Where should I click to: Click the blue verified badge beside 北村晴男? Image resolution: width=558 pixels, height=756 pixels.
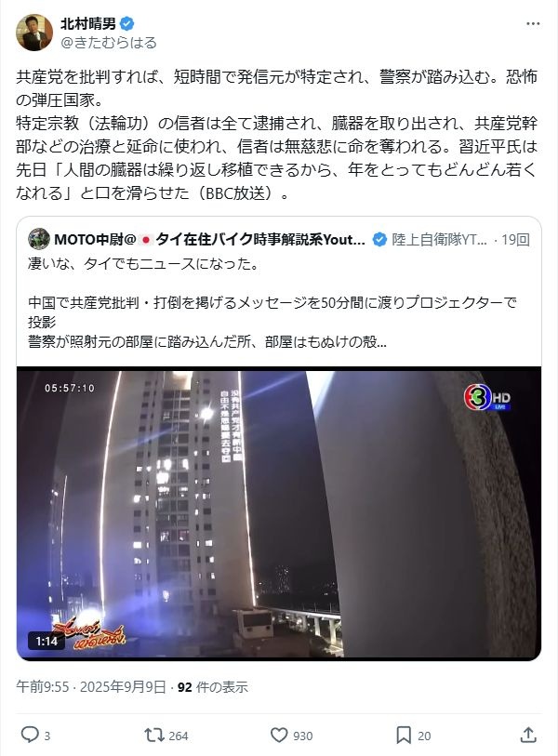tap(126, 23)
